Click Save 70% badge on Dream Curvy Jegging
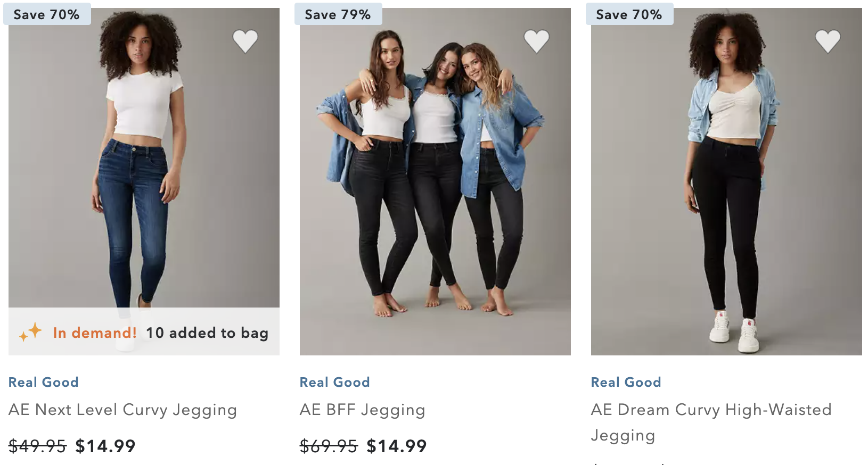This screenshot has height=465, width=868. coord(629,14)
